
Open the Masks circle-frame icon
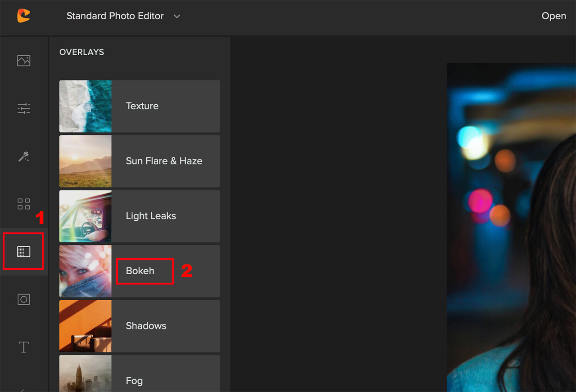pos(23,299)
